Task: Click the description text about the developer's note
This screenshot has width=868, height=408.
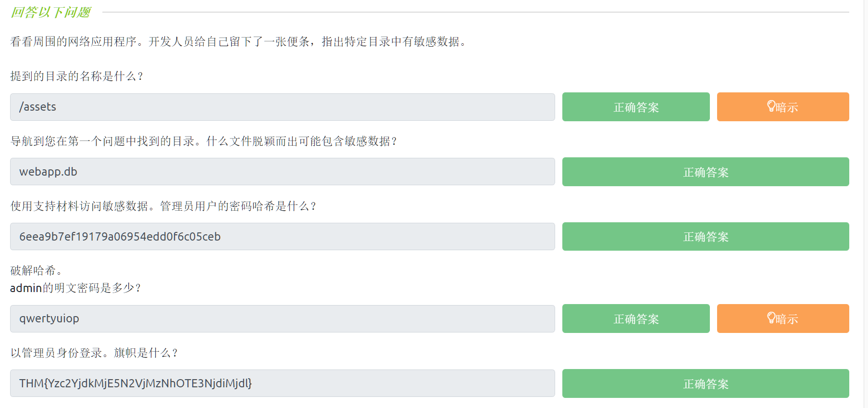Action: point(238,42)
